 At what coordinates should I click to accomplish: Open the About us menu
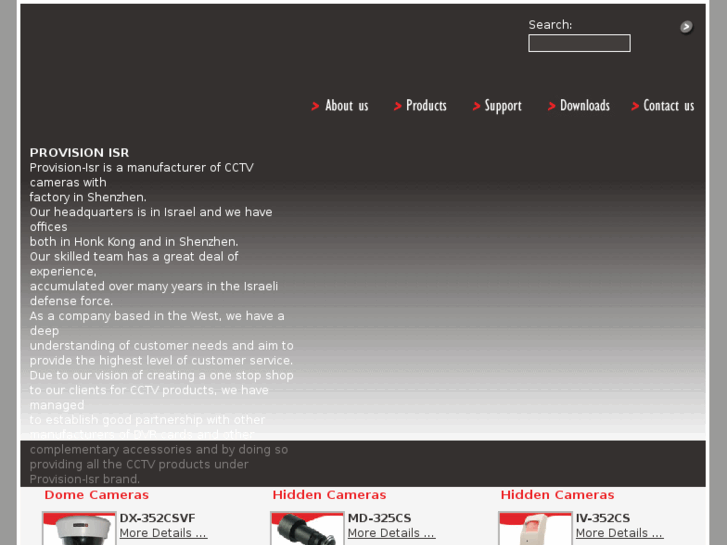(347, 106)
